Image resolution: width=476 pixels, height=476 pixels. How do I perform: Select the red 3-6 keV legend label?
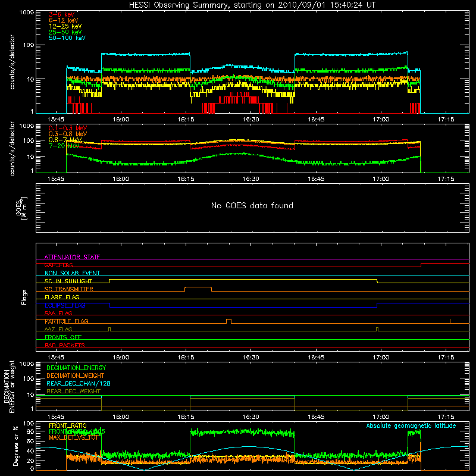pos(61,14)
